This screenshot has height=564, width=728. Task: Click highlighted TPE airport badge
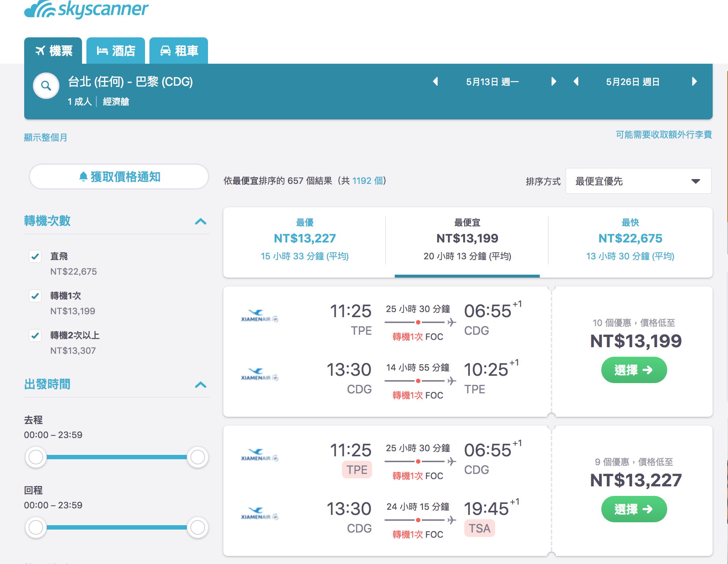[357, 470]
